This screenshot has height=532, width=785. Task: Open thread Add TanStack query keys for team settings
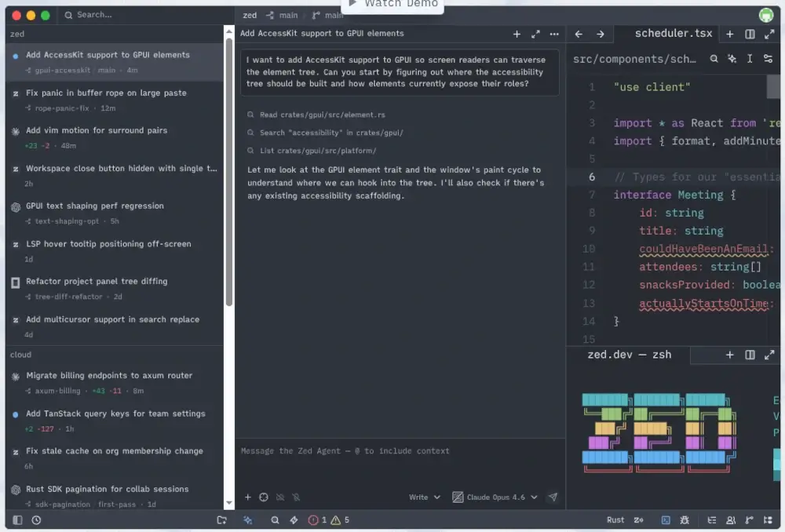click(115, 421)
